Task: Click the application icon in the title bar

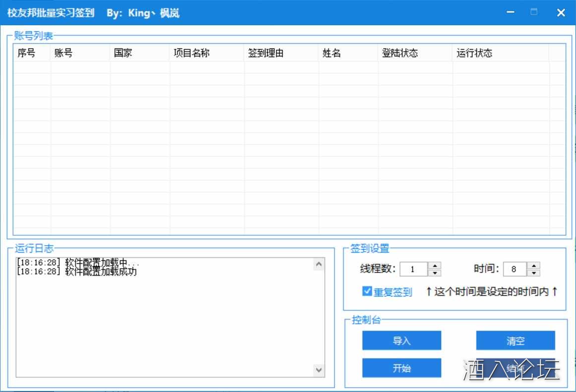Action: pos(5,12)
